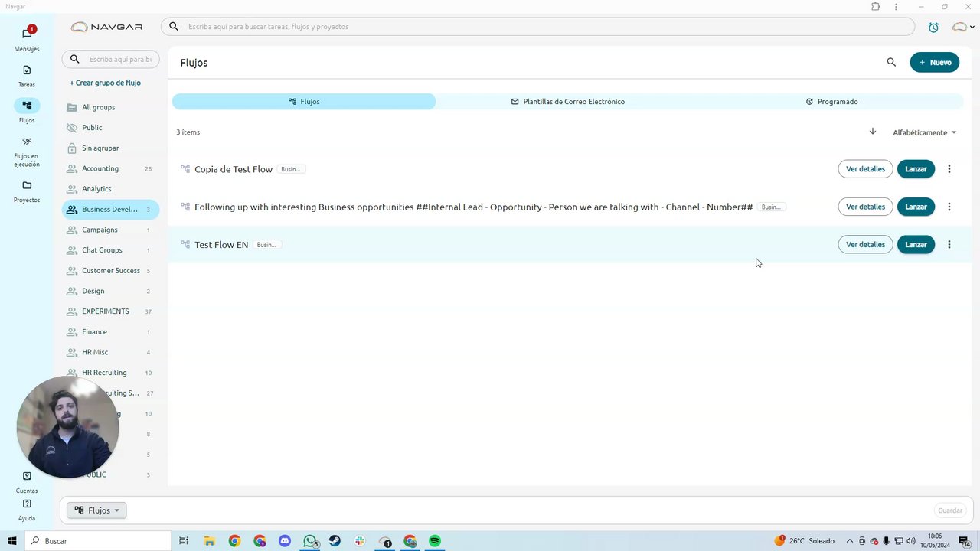Open the Flujos dropdown in bottom bar
The height and width of the screenshot is (551, 980).
96,510
